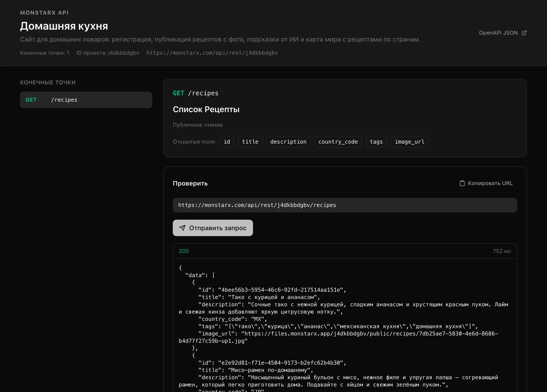Click the Отправить запрос button
Image resolution: width=547 pixels, height=392 pixels.
[213, 228]
